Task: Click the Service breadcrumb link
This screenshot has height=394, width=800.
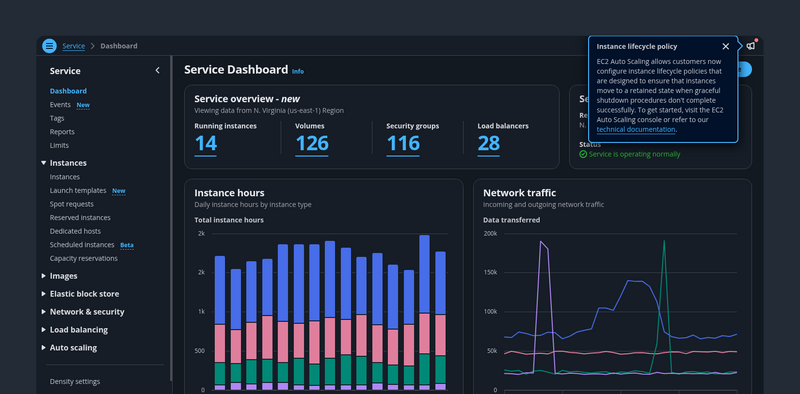Action: coord(73,46)
